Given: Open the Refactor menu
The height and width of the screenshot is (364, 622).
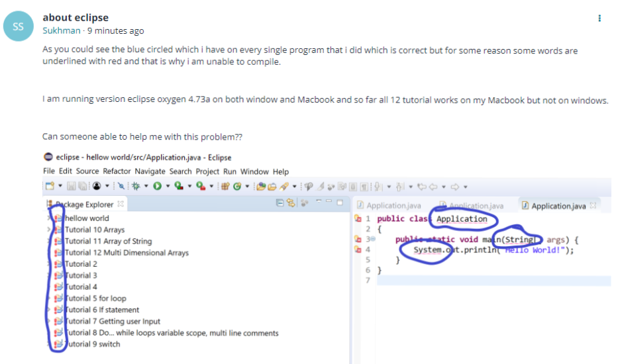Looking at the screenshot, I should 117,171.
